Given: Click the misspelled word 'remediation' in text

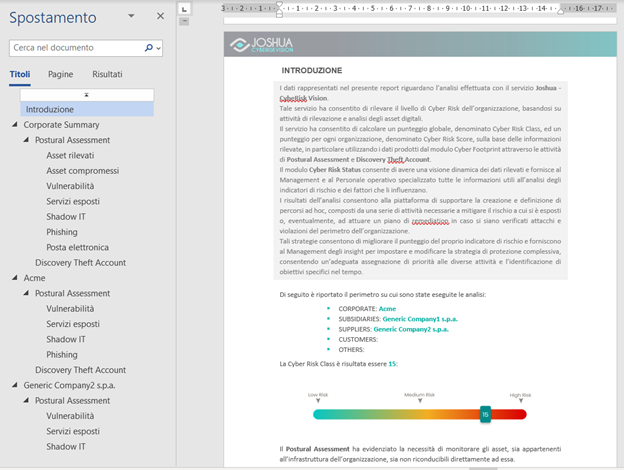Looking at the screenshot, I should pos(430,220).
